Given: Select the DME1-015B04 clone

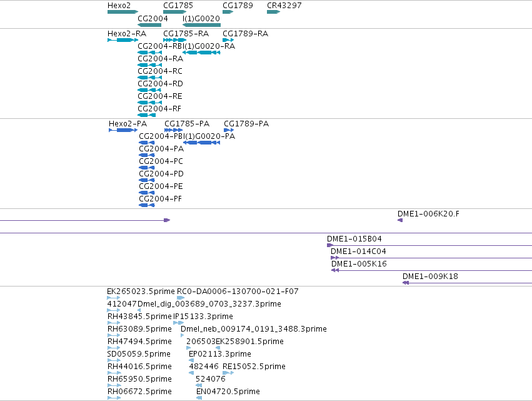Looking at the screenshot, I should 429,245.
